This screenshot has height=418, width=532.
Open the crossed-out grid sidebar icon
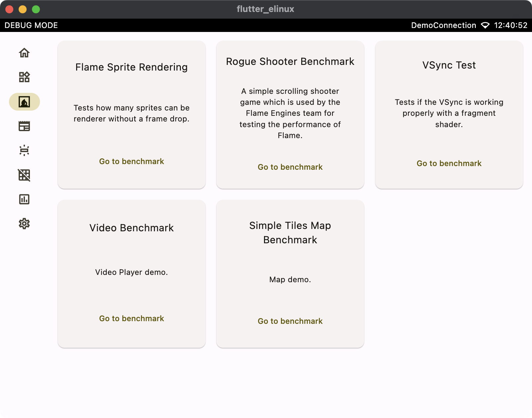pyautogui.click(x=24, y=175)
